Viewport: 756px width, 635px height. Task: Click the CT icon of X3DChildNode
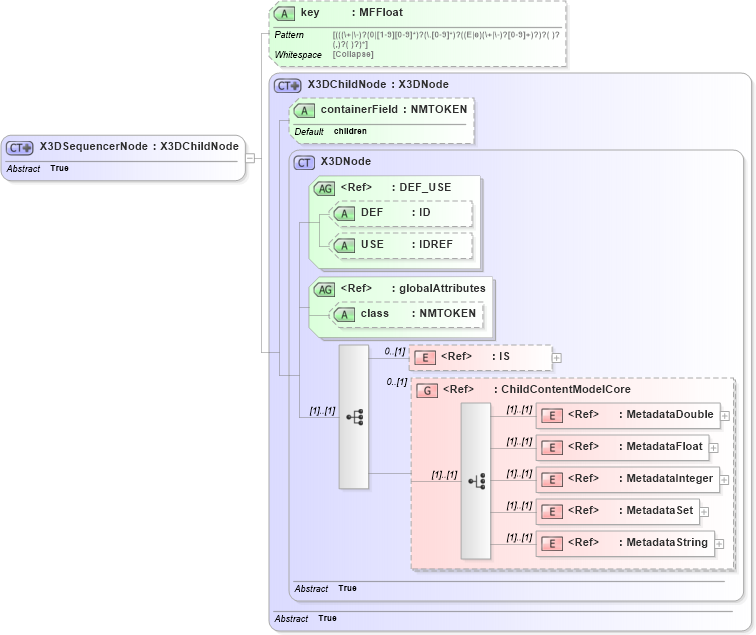288,85
